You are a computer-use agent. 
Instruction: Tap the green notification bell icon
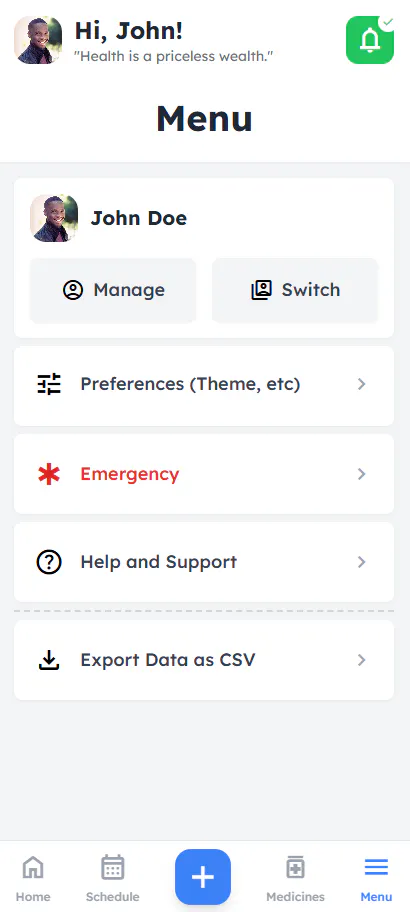click(370, 40)
